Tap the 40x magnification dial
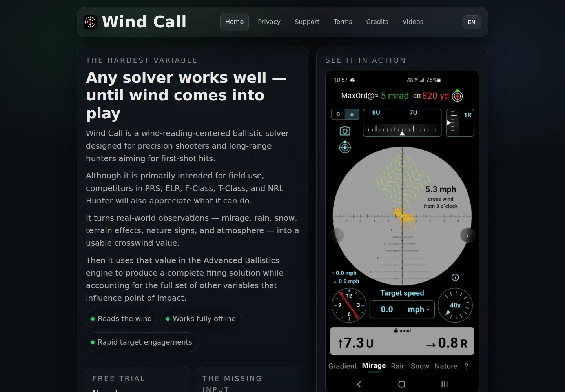 tap(455, 305)
